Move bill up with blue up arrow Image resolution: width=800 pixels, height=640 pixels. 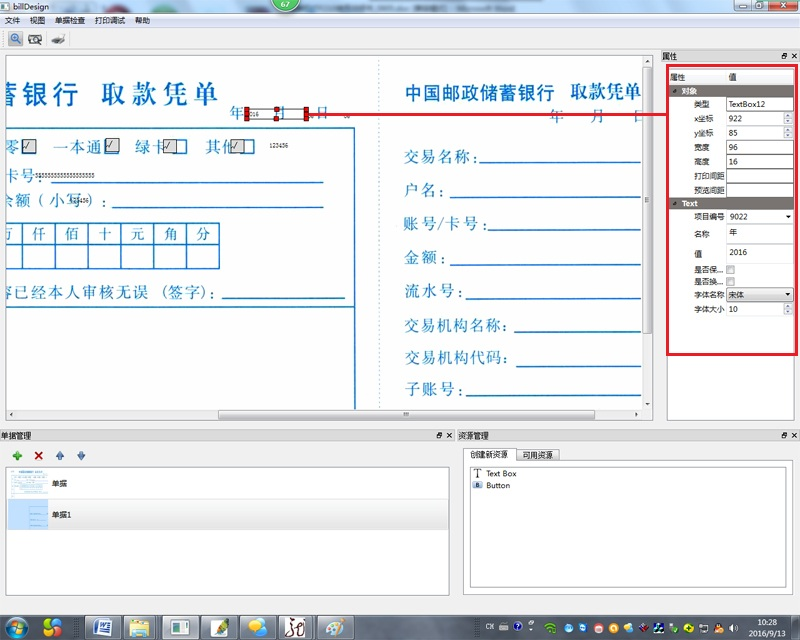point(60,456)
